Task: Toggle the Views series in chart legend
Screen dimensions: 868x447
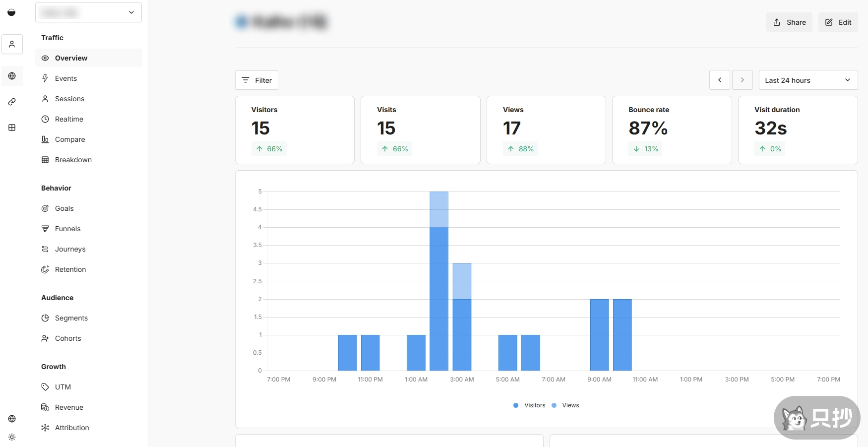Action: (565, 405)
